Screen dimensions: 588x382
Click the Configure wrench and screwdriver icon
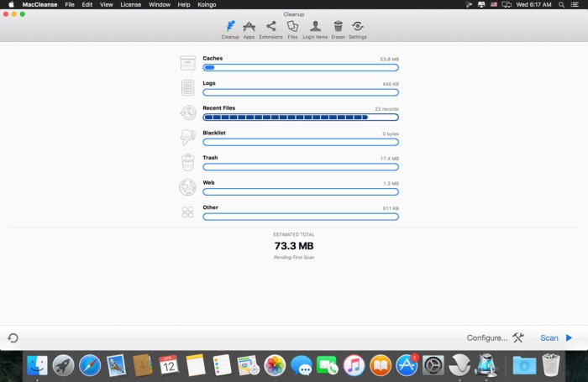pos(518,338)
